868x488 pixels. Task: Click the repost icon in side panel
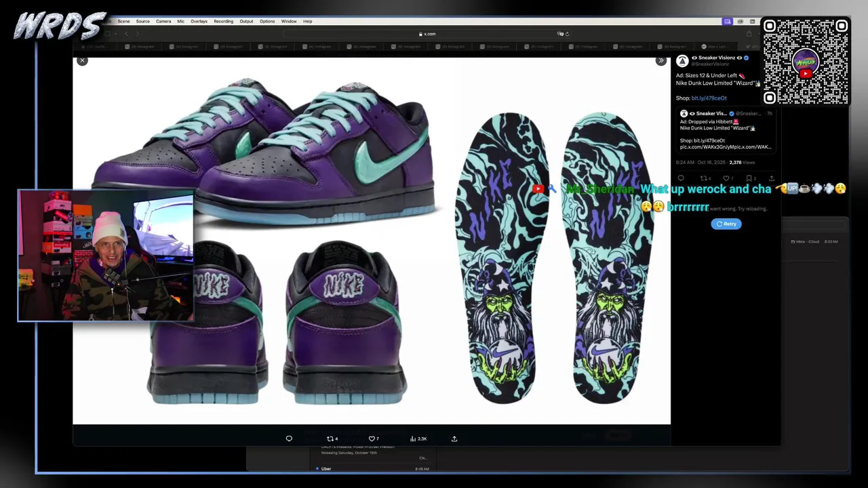[704, 178]
